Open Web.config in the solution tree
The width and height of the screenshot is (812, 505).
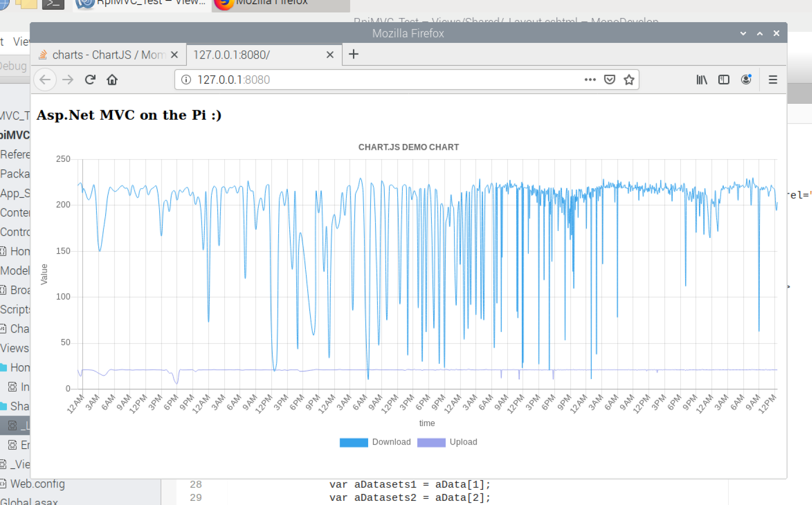pyautogui.click(x=37, y=484)
